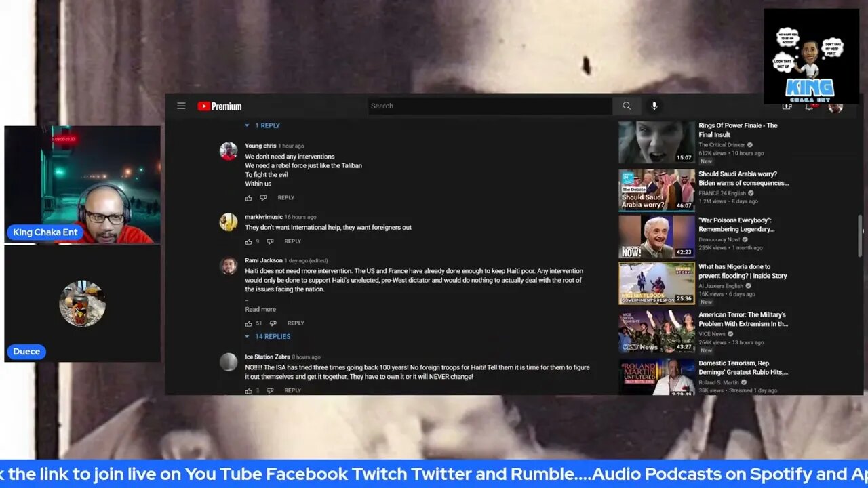The width and height of the screenshot is (868, 488).
Task: Like markivrimusic's comment
Action: pos(248,241)
